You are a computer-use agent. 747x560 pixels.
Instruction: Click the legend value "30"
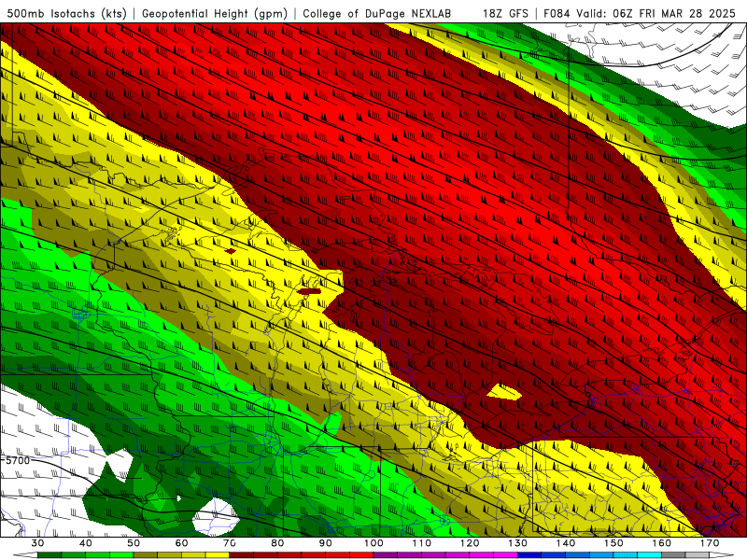point(37,543)
